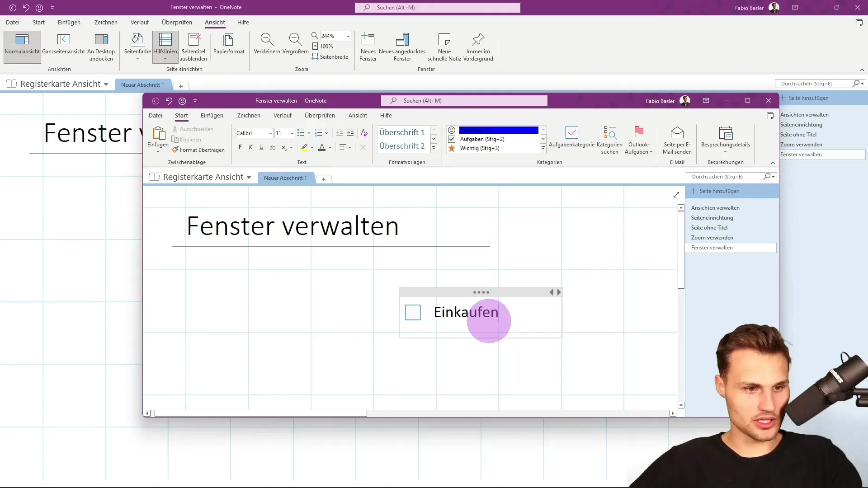868x488 pixels.
Task: Decrease indent in front window
Action: 339,133
